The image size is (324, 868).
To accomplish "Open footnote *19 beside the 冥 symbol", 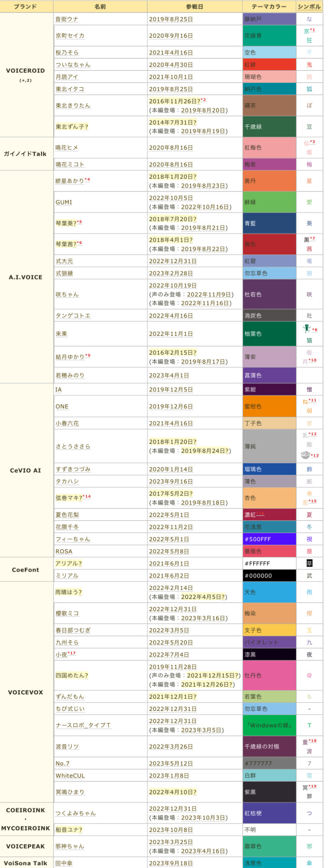I will tap(312, 786).
